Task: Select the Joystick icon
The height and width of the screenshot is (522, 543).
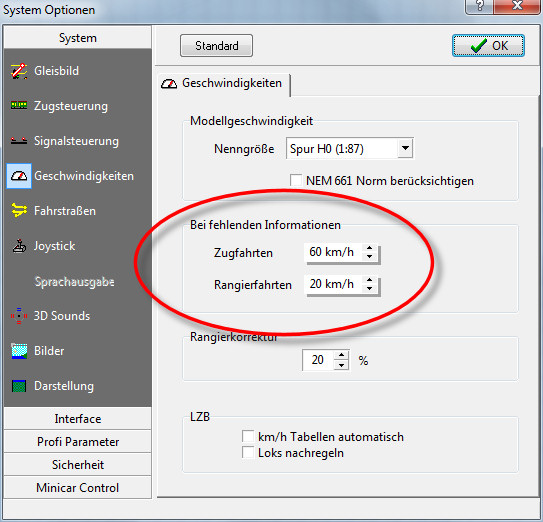Action: tap(19, 246)
